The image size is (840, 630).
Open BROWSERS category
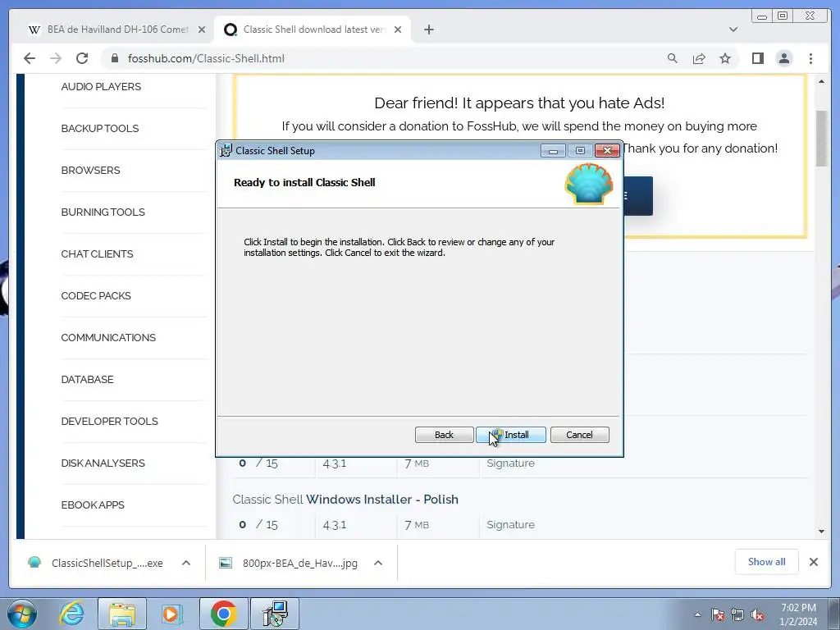tap(90, 170)
